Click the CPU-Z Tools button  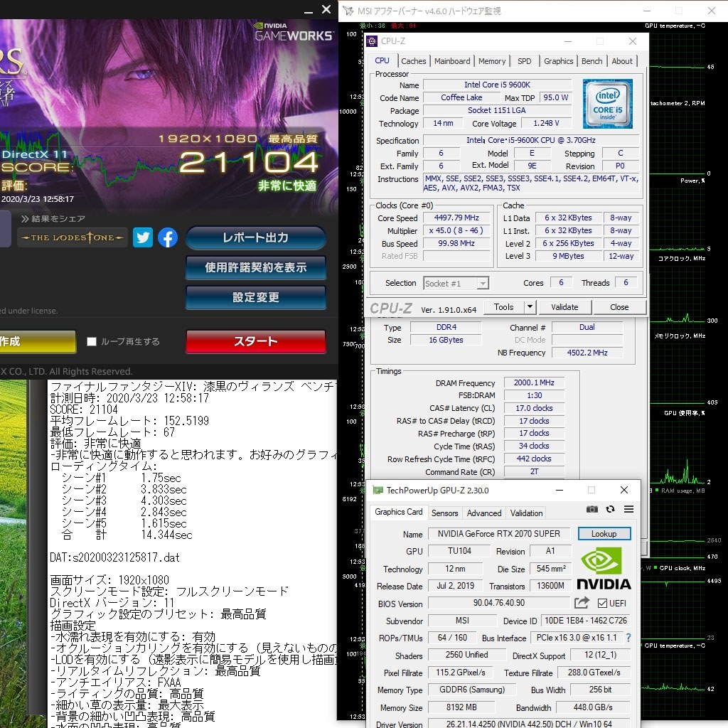pos(504,307)
